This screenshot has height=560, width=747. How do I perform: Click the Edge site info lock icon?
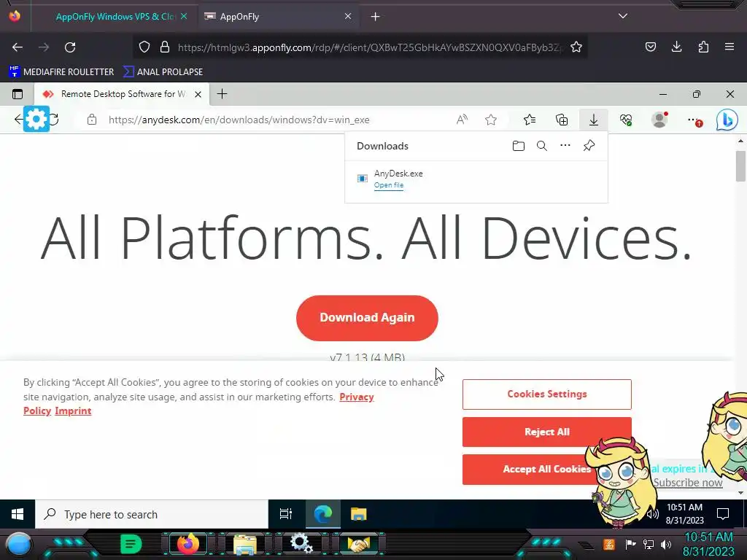pyautogui.click(x=92, y=120)
